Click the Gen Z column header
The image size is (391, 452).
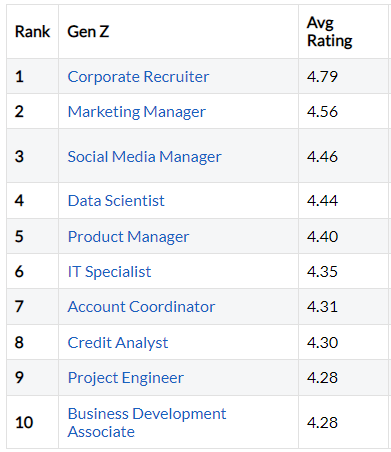tap(178, 32)
